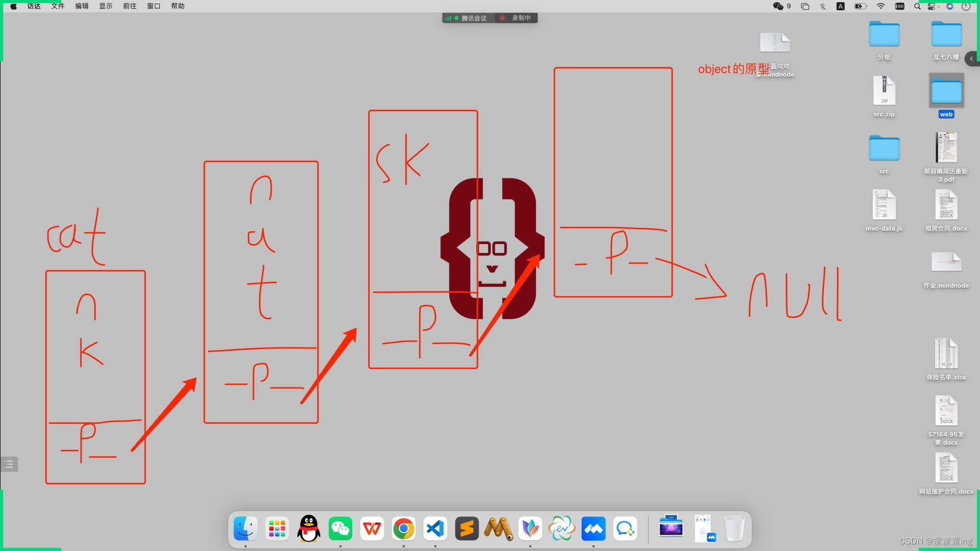
Task: Open the 前往 menu
Action: 130,6
